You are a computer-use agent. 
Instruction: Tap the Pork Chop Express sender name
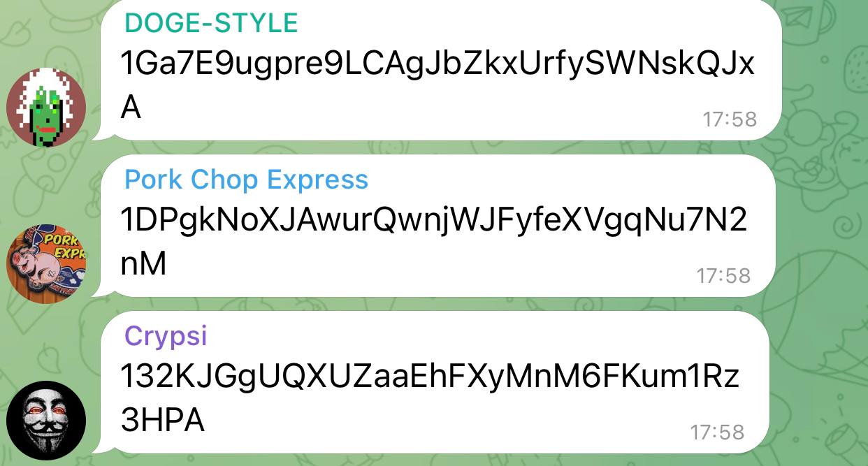[x=246, y=180]
